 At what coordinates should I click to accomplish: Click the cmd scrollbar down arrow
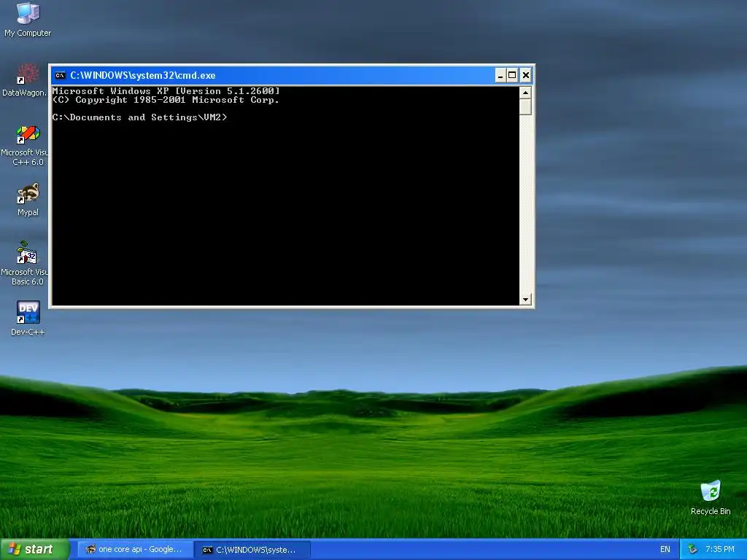(525, 300)
